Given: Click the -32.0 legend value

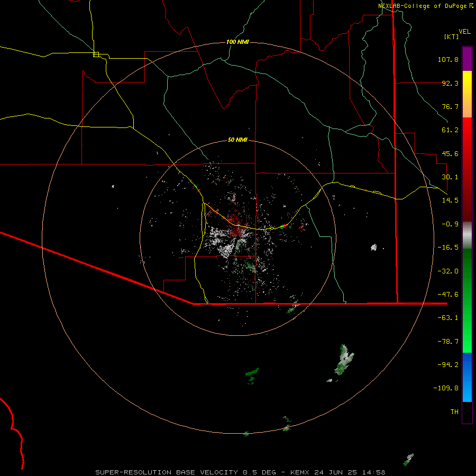Looking at the screenshot, I should point(448,271).
